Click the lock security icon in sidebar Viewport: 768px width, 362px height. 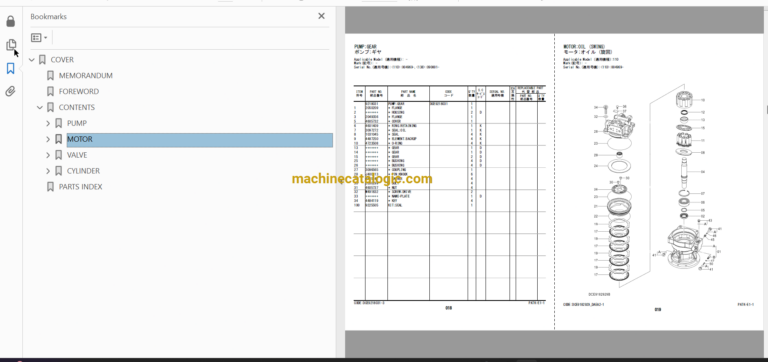pyautogui.click(x=10, y=22)
